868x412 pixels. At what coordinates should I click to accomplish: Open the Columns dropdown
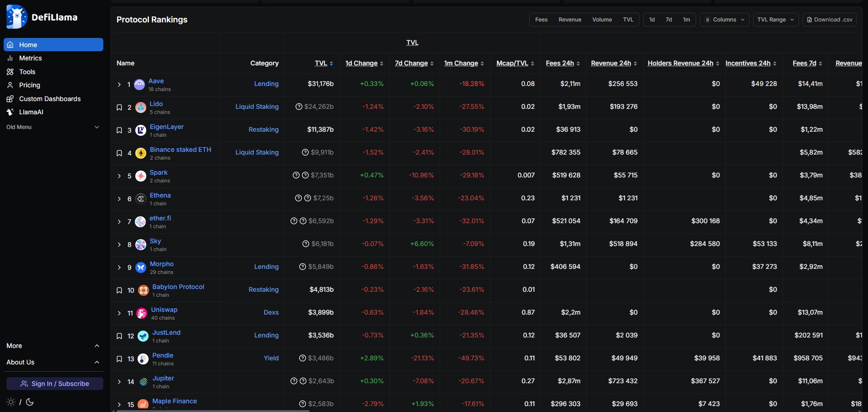pos(724,20)
